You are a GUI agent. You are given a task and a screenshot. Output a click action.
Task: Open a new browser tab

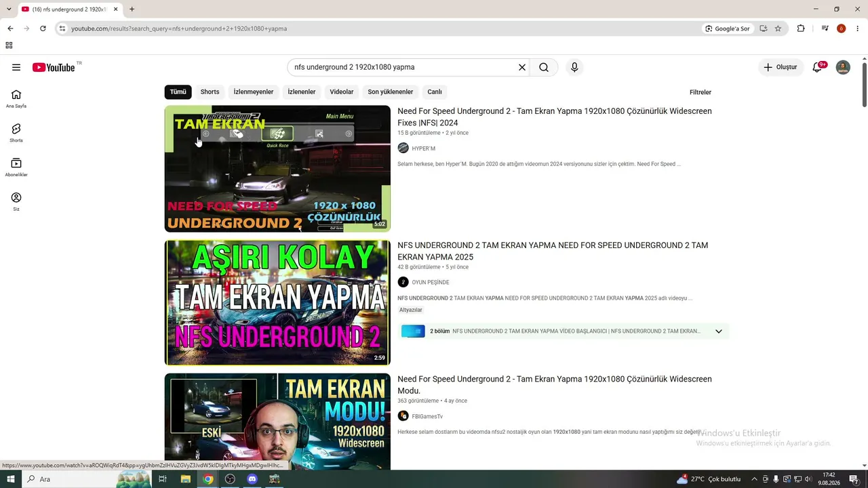click(x=132, y=9)
